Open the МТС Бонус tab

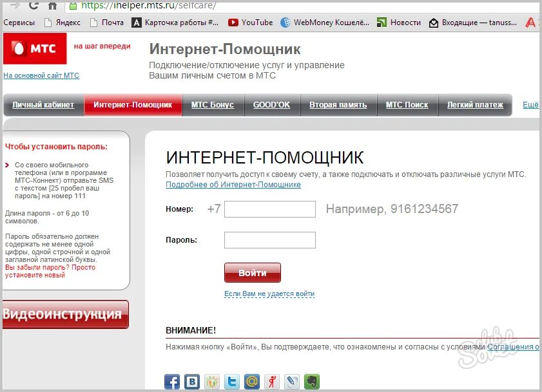click(x=213, y=105)
